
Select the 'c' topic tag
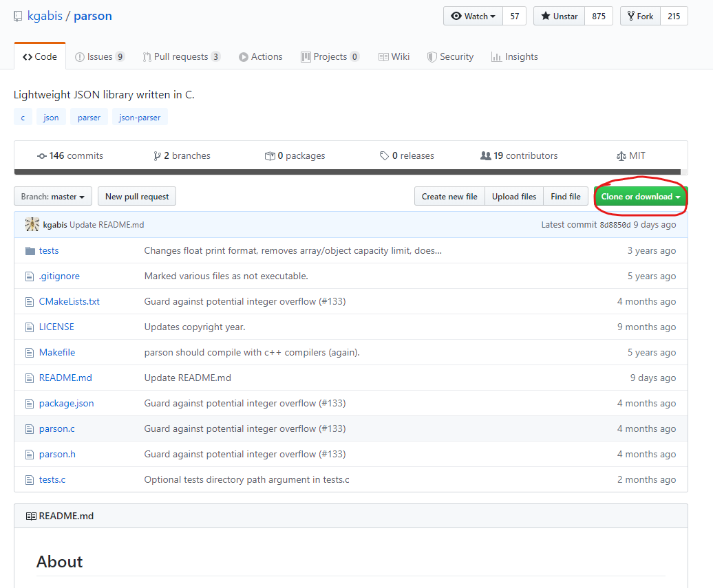(23, 117)
